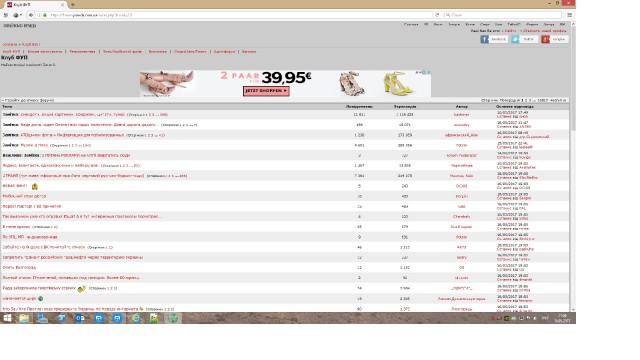Click the house smiley icon beside topic
The image size is (640, 360).
35,186
